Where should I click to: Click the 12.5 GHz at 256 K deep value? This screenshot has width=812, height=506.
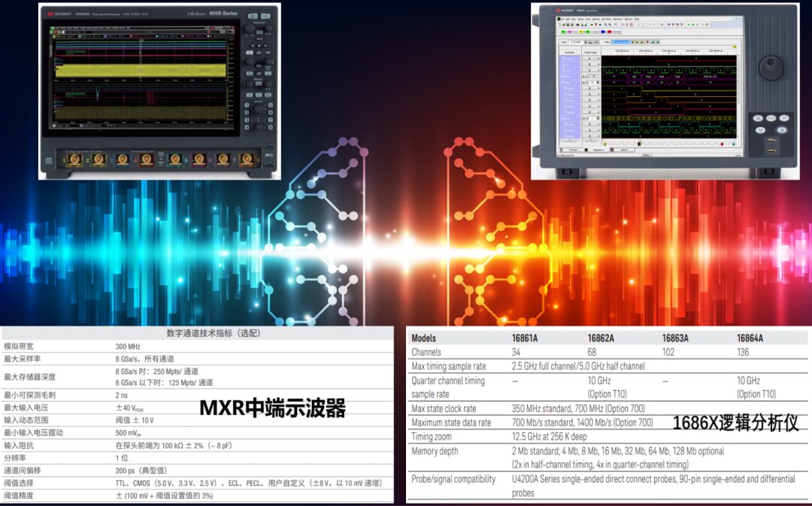pos(550,437)
